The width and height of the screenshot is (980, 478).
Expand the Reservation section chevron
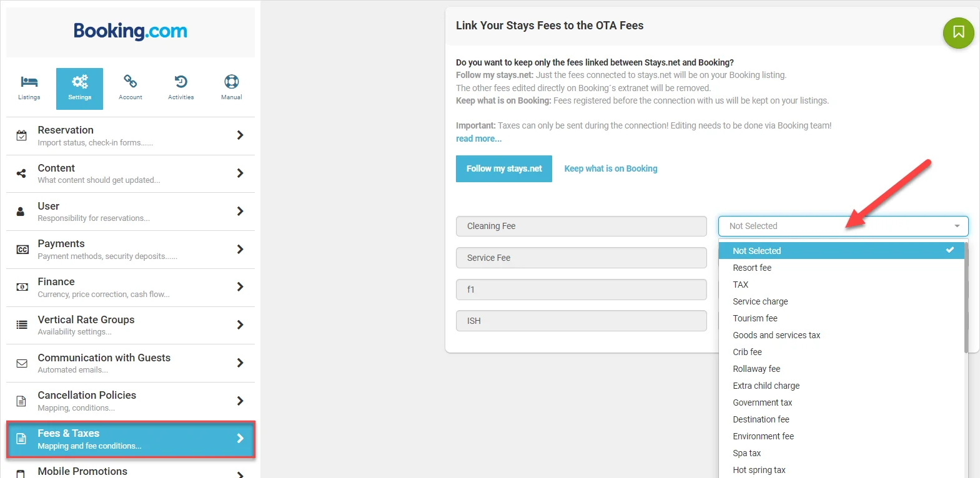pos(240,135)
